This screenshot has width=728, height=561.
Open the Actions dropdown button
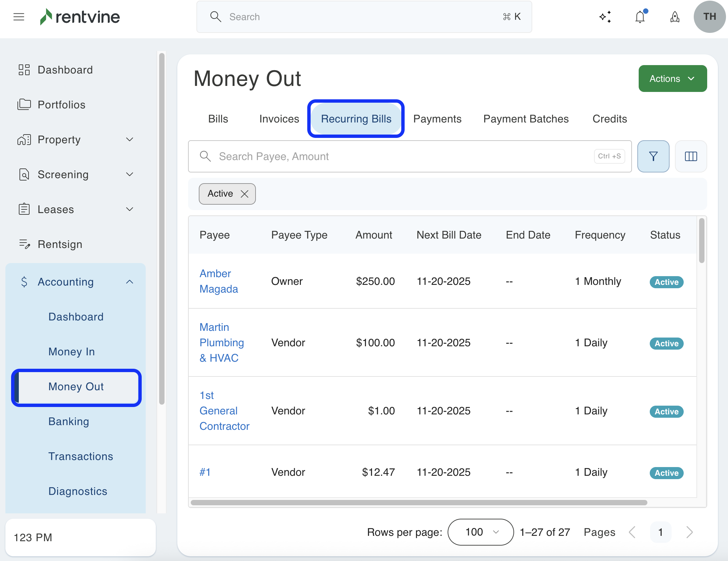[673, 79]
